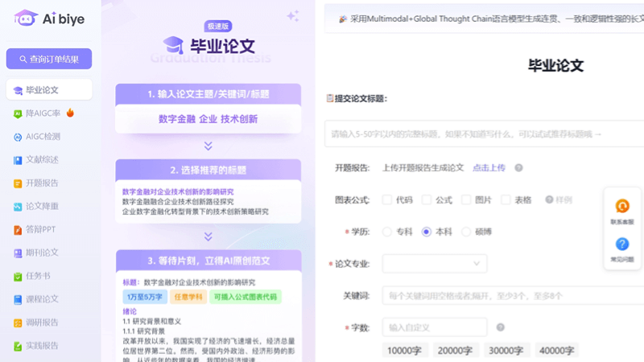The image size is (644, 362).
Task: Click the 课程论文 icon in sidebar
Action: click(18, 299)
